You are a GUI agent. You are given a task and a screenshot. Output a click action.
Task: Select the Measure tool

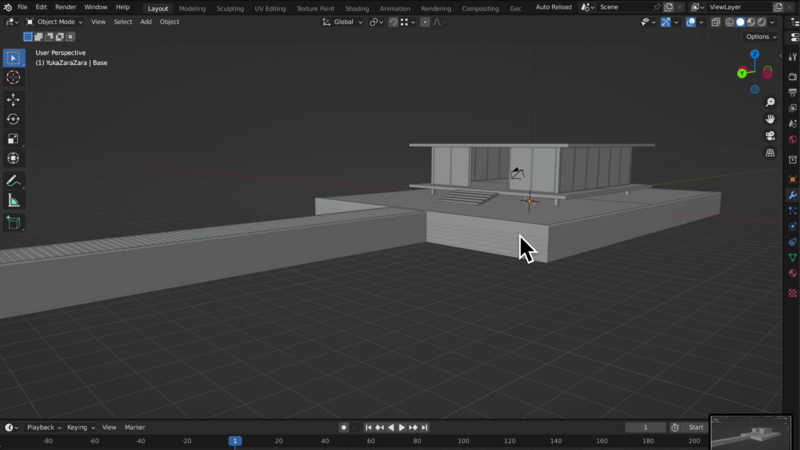[13, 201]
